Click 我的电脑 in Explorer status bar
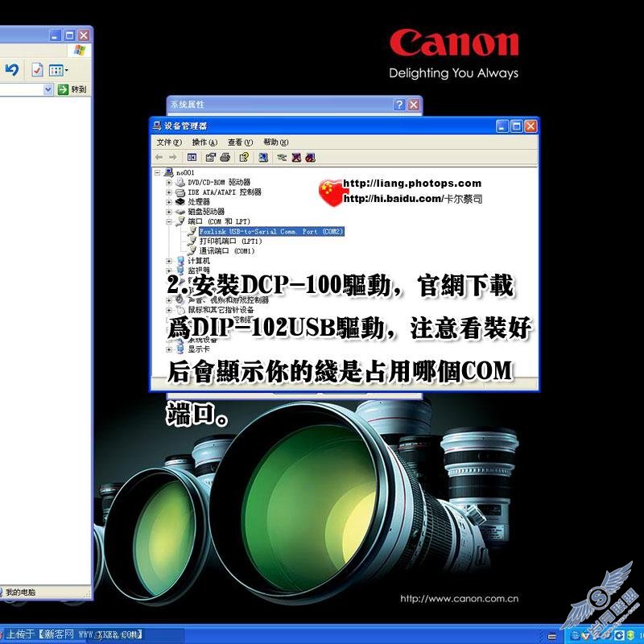Viewport: 644px width, 644px height. [x=20, y=592]
